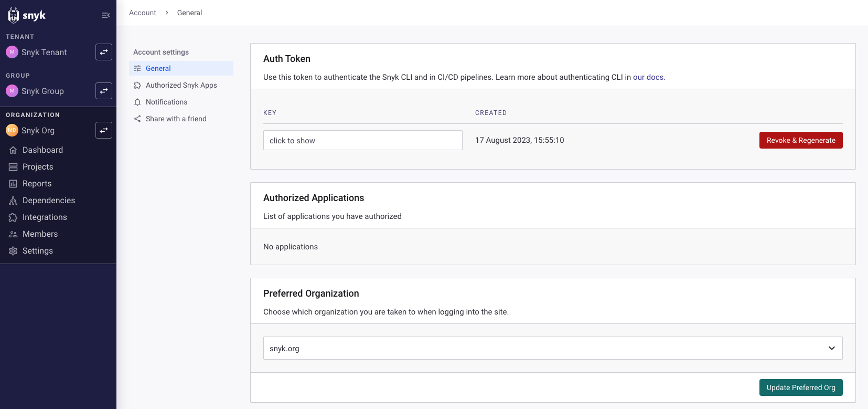The width and height of the screenshot is (868, 409).
Task: Collapse the sidebar navigation menu icon
Action: (x=105, y=15)
